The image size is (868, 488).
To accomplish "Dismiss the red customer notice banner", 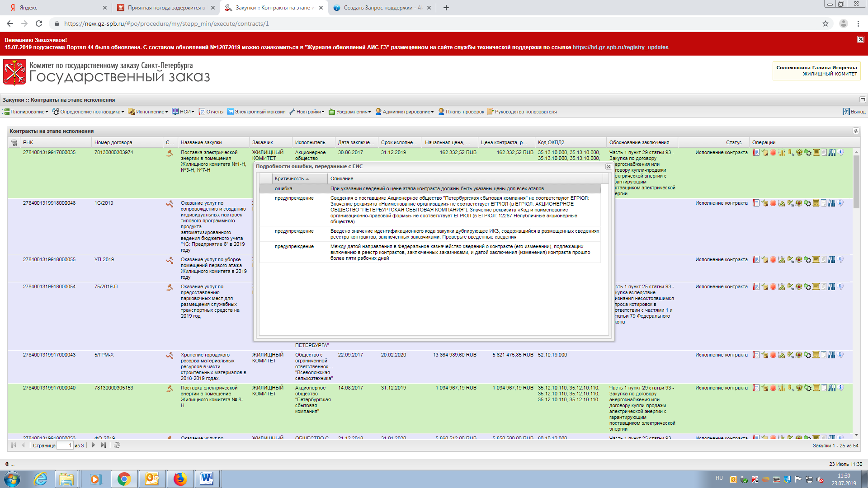I will (860, 40).
